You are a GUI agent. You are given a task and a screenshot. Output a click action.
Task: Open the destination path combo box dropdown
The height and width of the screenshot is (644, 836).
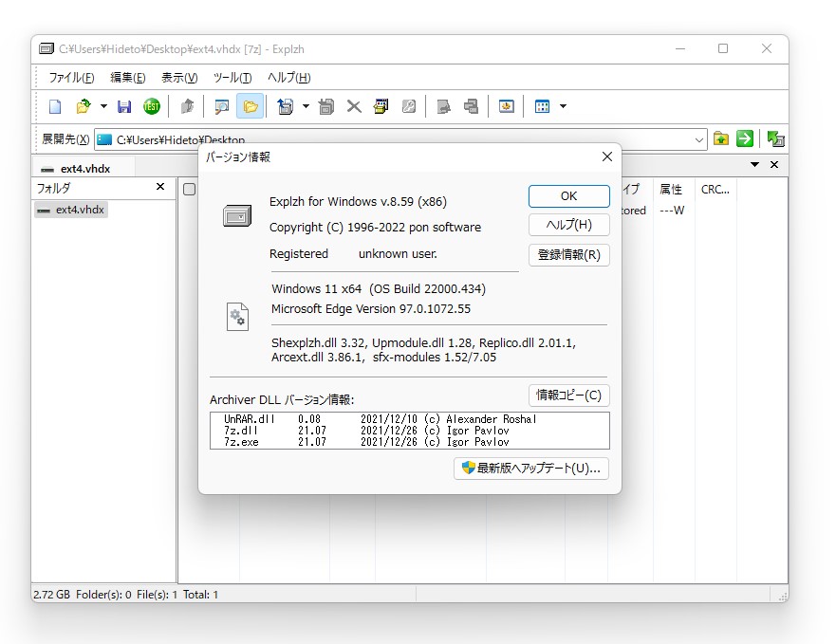(699, 138)
